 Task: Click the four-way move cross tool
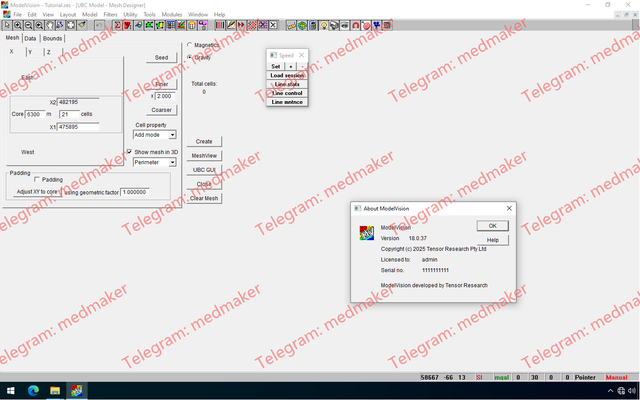coord(71,25)
